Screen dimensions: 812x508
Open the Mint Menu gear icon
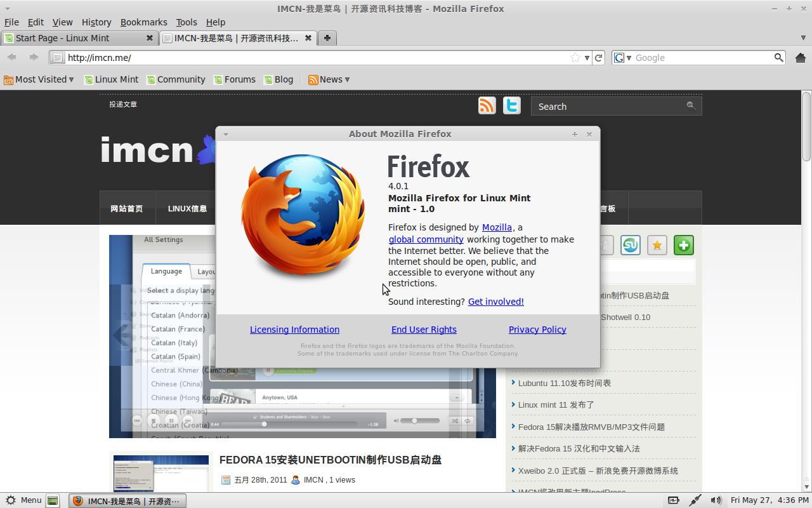coord(10,500)
